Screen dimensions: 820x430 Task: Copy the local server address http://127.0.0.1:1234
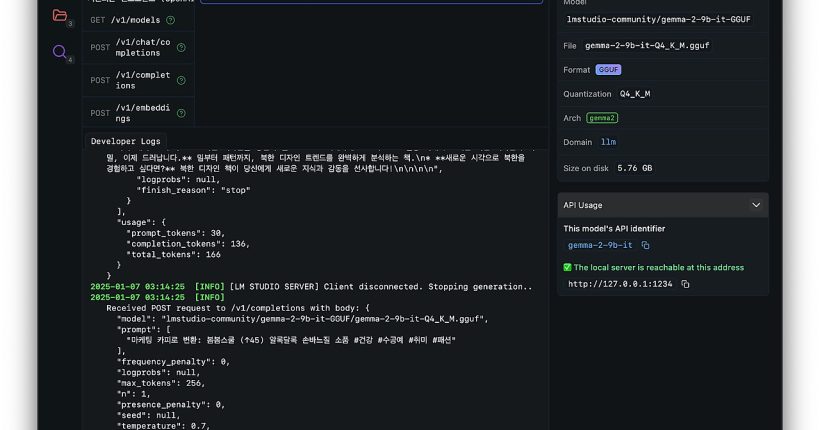pos(685,284)
